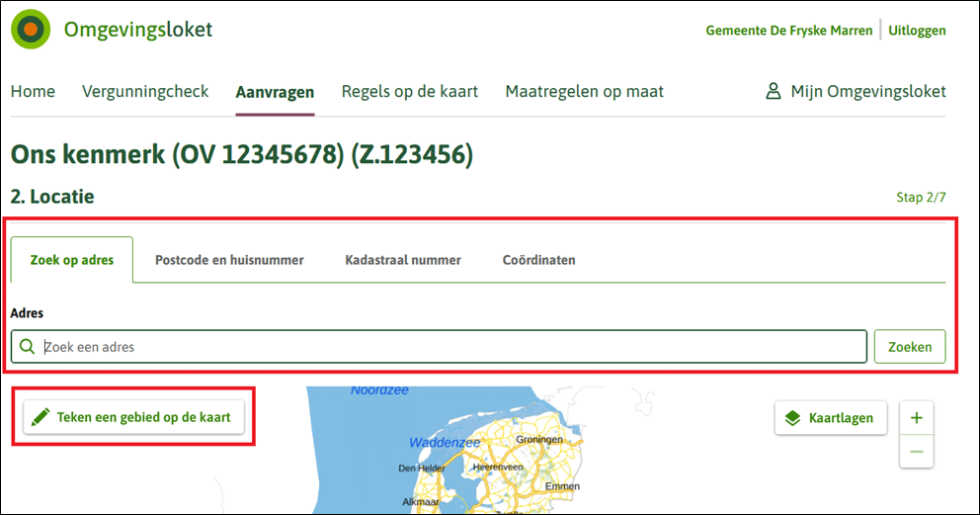Click the 2. Locatie heading

coord(52,197)
